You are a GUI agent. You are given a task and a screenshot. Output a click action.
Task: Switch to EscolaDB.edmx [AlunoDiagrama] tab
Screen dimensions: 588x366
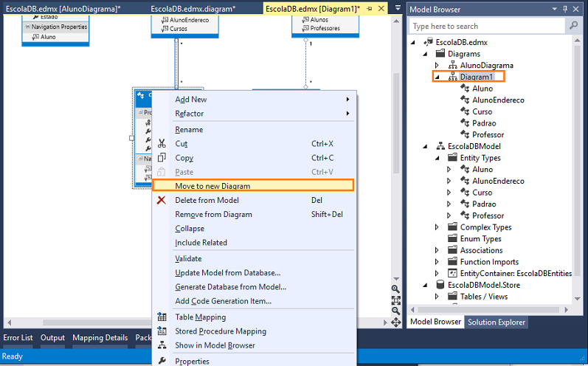coord(63,9)
